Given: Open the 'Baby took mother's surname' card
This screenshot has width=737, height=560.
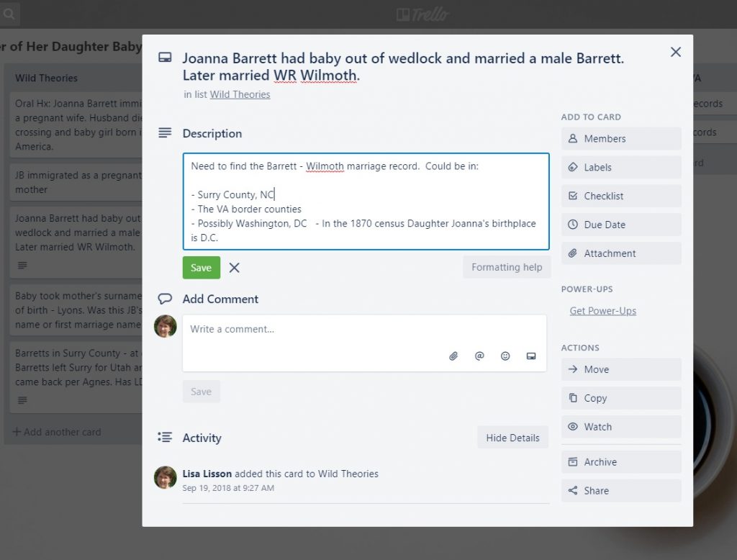Looking at the screenshot, I should coord(76,310).
